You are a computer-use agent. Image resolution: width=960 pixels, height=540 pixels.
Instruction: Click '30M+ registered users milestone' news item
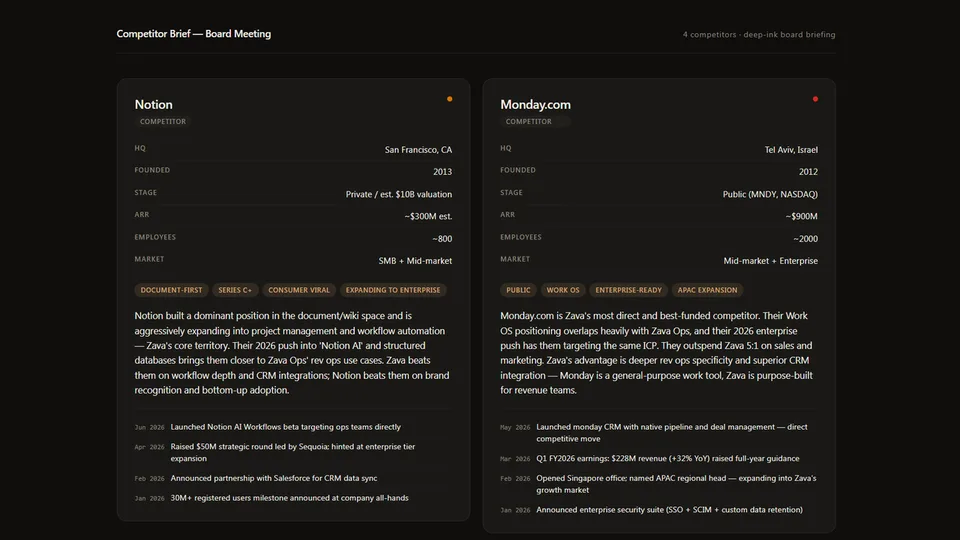[x=289, y=498]
